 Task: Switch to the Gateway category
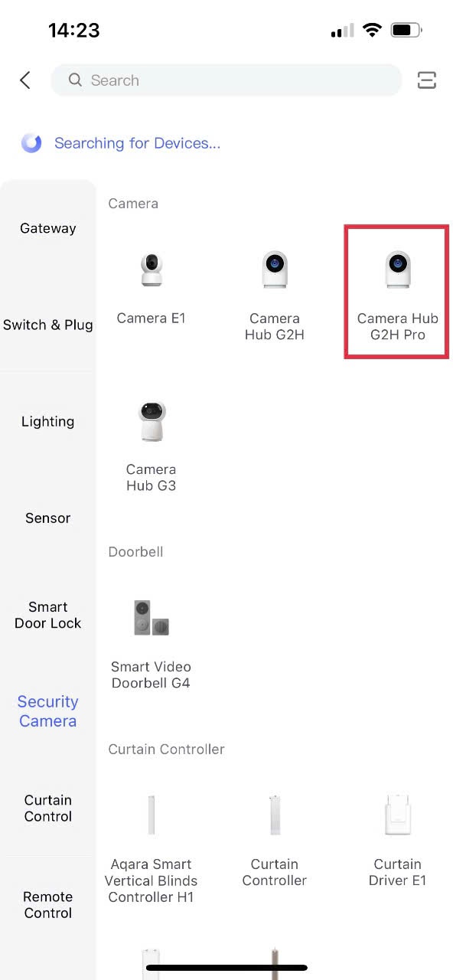click(47, 227)
